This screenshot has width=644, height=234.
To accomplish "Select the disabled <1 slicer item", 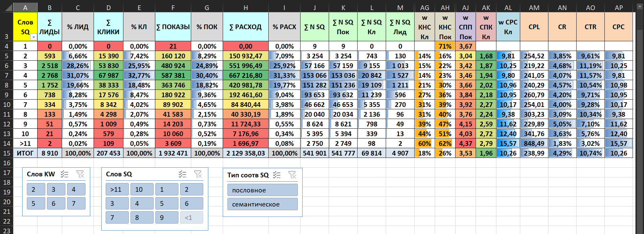I will (x=192, y=218).
